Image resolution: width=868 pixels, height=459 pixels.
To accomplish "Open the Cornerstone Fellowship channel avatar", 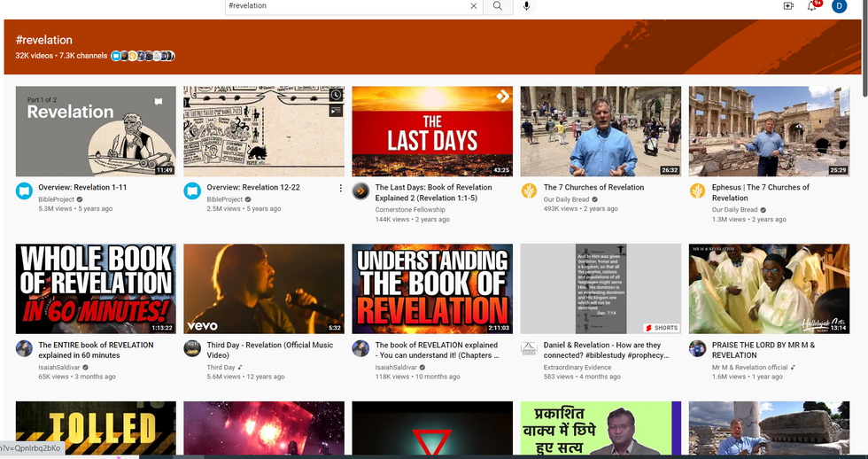I will pyautogui.click(x=360, y=191).
